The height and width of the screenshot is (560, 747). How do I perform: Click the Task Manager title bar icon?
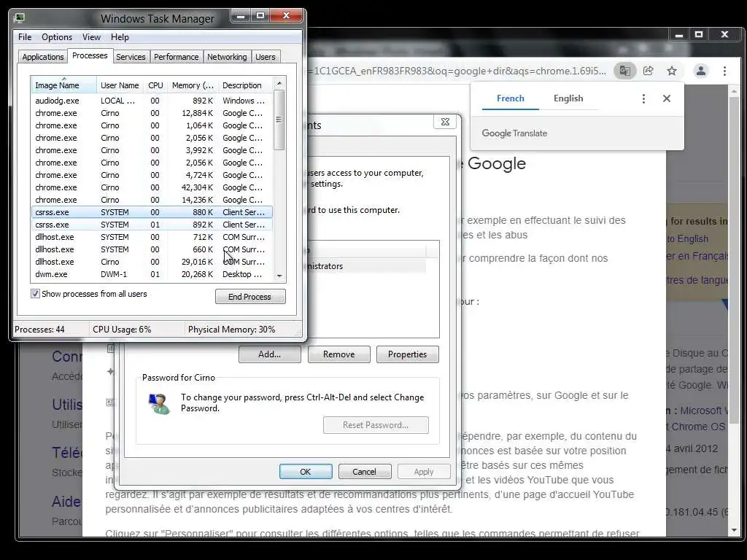[x=19, y=18]
